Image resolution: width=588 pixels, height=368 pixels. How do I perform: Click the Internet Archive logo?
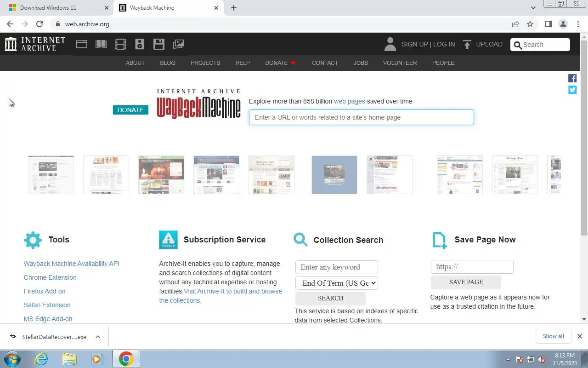[x=35, y=44]
